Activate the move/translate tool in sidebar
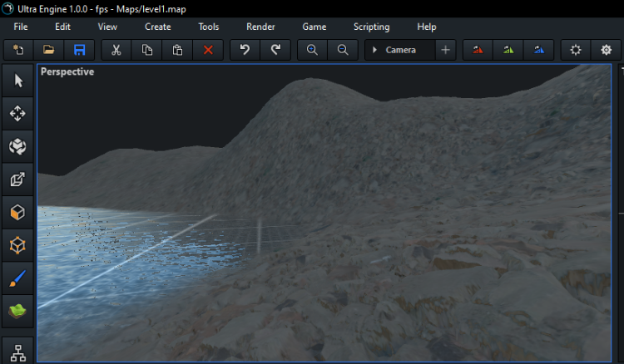This screenshot has width=624, height=364. point(17,114)
